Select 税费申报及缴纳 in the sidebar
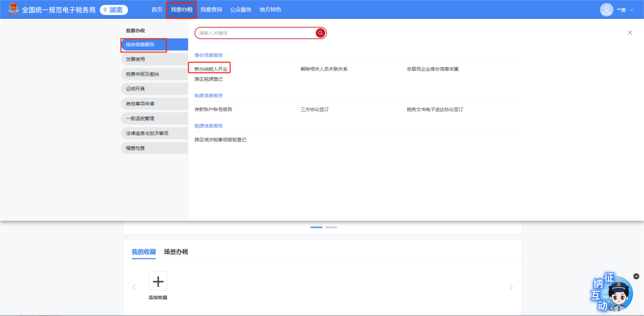 143,74
